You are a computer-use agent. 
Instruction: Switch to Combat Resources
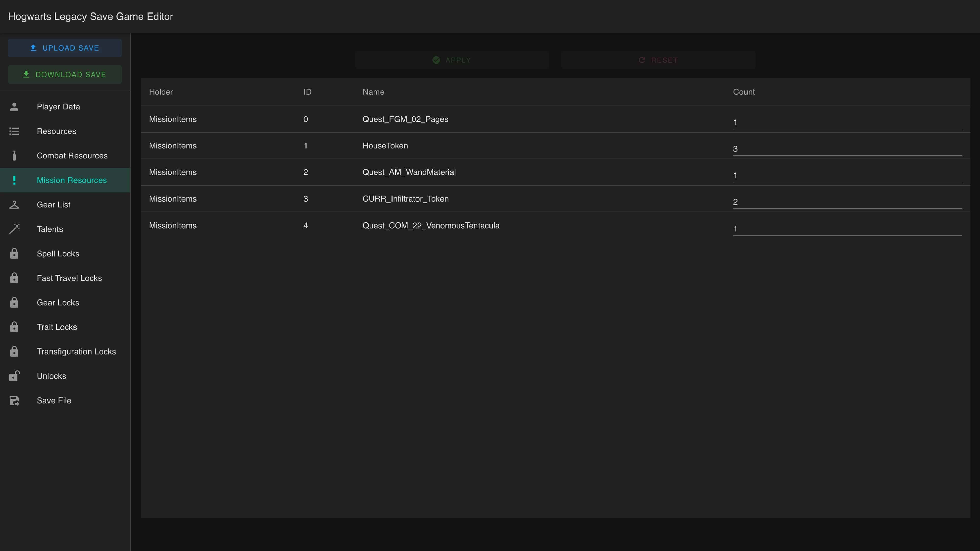[65, 156]
